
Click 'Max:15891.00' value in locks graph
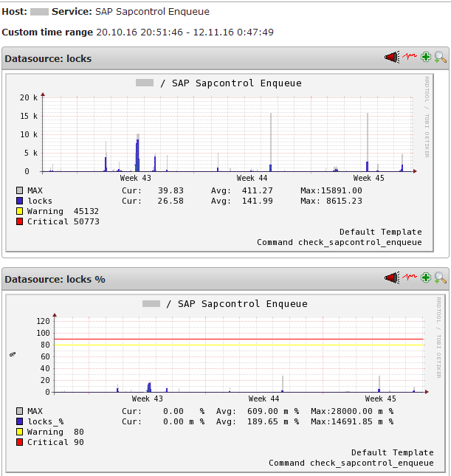[x=331, y=190]
